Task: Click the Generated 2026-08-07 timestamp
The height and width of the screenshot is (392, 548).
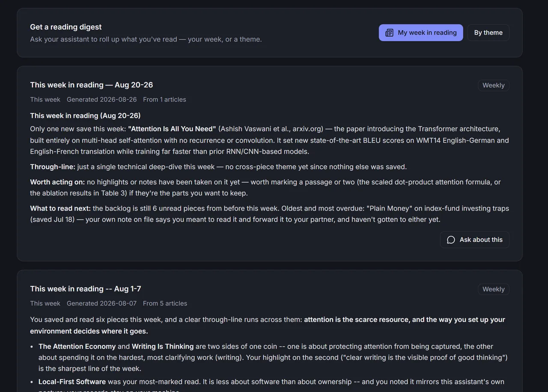Action: [x=101, y=303]
